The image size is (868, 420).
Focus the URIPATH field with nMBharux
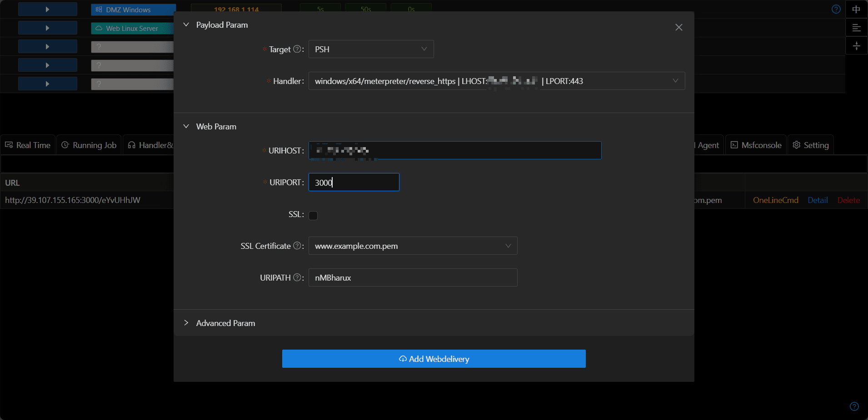coord(413,277)
